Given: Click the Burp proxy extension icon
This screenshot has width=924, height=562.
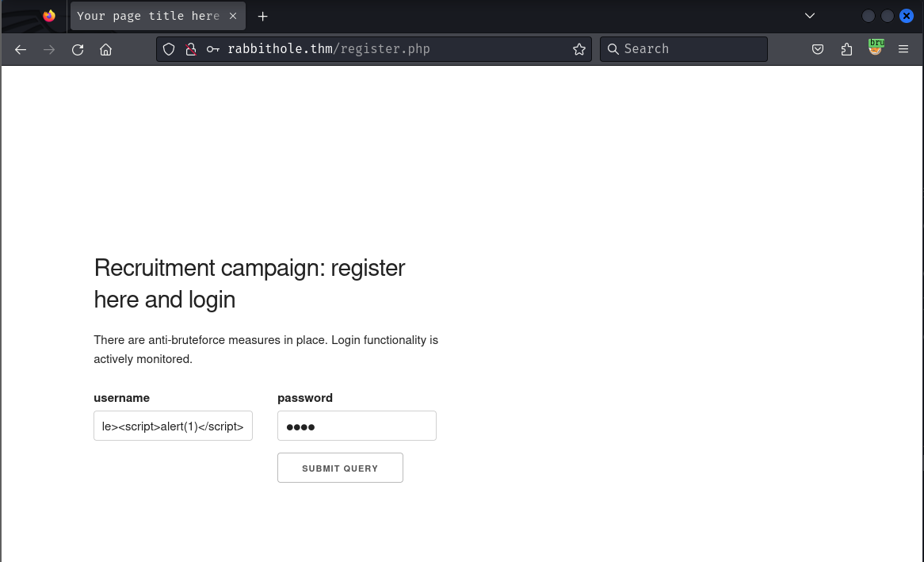Looking at the screenshot, I should (x=875, y=48).
